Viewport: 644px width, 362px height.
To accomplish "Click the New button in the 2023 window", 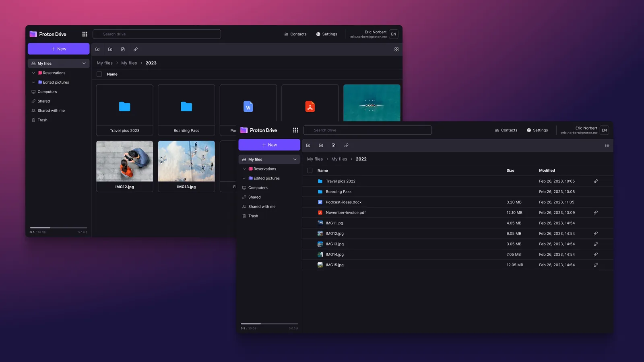I will 59,49.
